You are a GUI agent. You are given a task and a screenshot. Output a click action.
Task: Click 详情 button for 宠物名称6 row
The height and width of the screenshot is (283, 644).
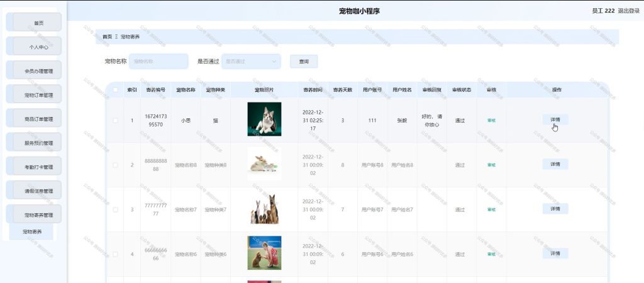555,253
